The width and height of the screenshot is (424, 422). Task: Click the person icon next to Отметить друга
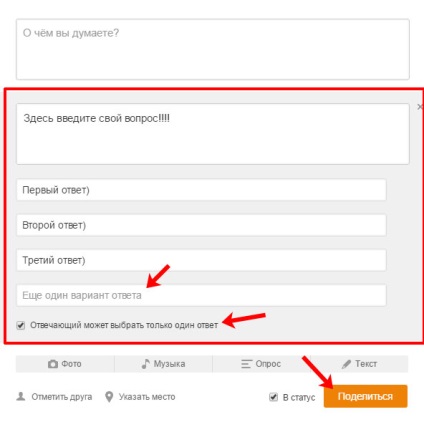[x=21, y=396]
